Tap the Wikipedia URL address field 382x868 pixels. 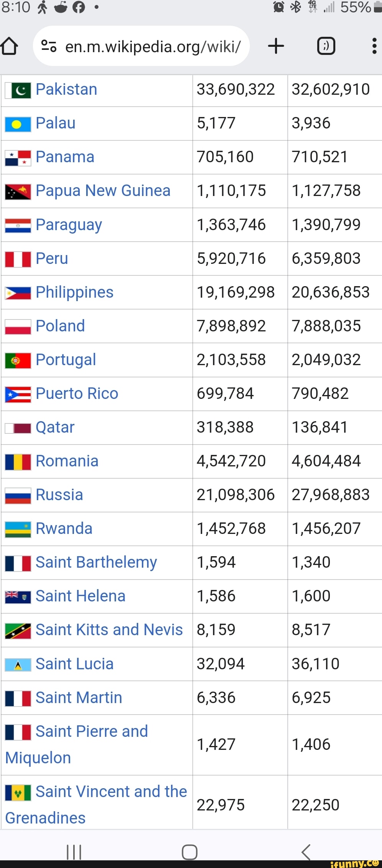[152, 46]
